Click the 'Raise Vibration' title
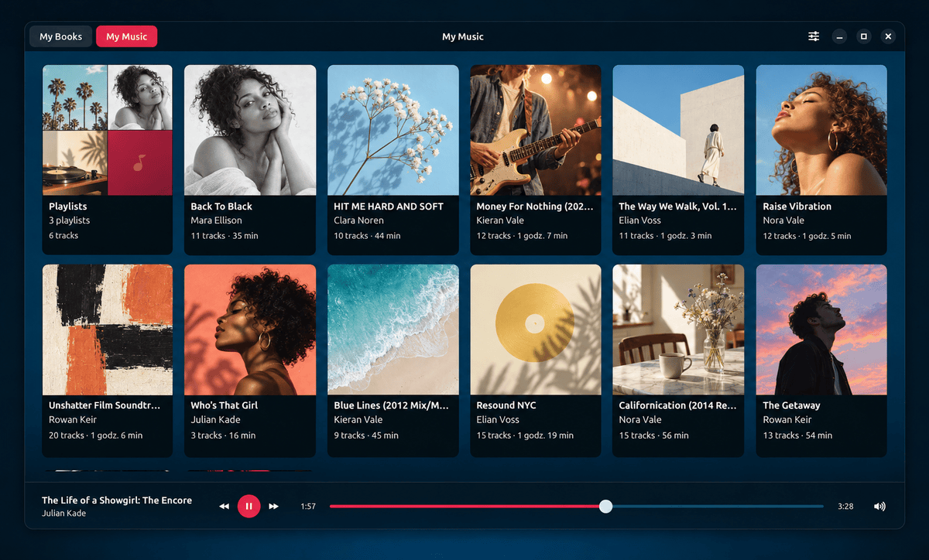Viewport: 929px width, 560px height. (797, 207)
